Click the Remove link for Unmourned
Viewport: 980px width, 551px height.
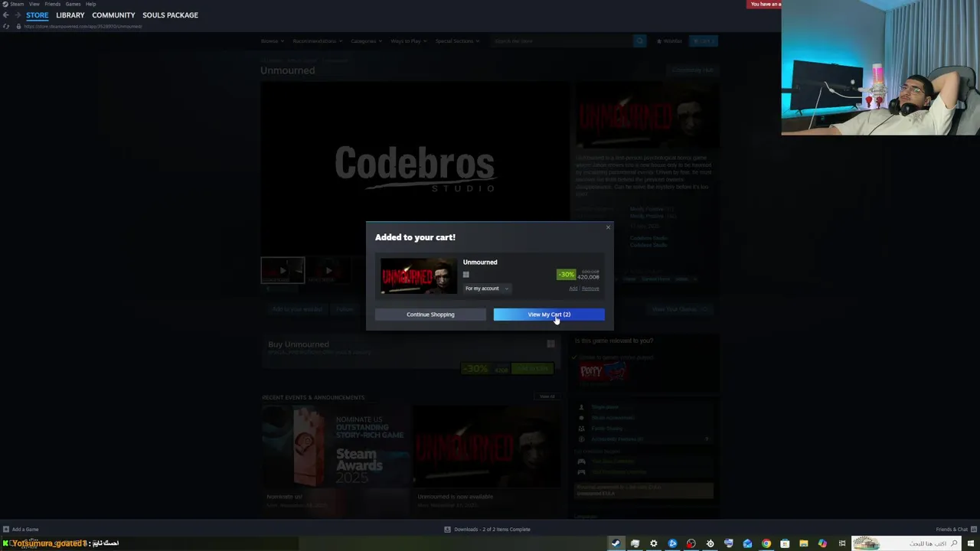click(590, 289)
